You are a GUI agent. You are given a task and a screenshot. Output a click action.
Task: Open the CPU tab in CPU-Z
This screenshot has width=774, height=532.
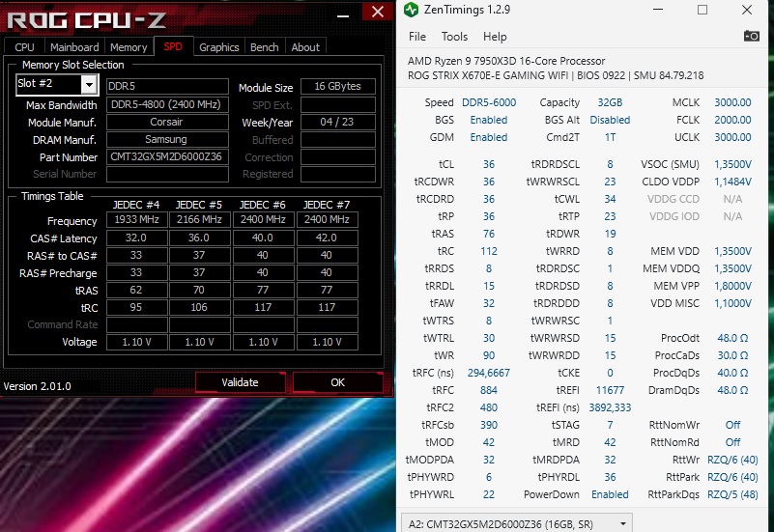click(x=24, y=47)
